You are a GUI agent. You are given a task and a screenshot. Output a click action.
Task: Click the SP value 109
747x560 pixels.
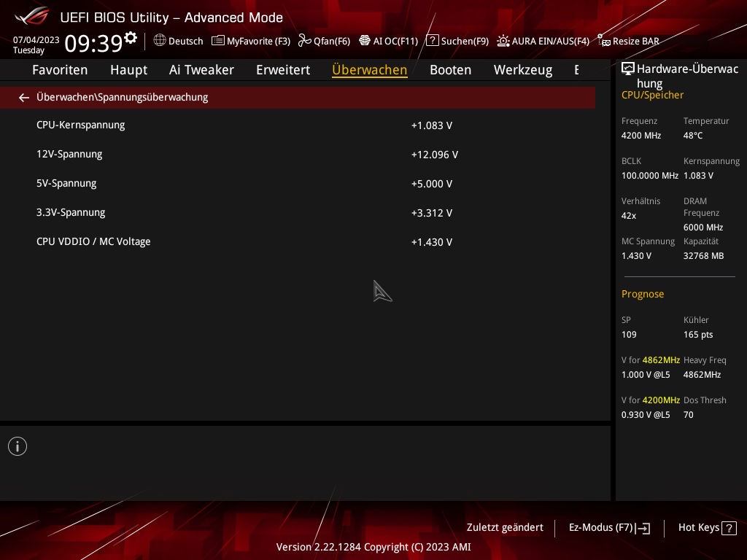pos(629,334)
